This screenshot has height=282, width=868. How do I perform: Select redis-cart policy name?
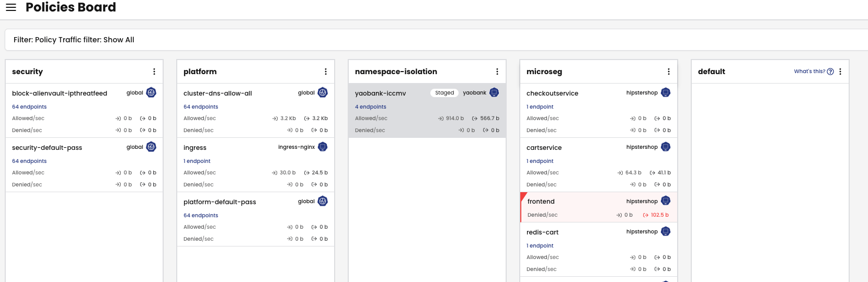pos(542,232)
